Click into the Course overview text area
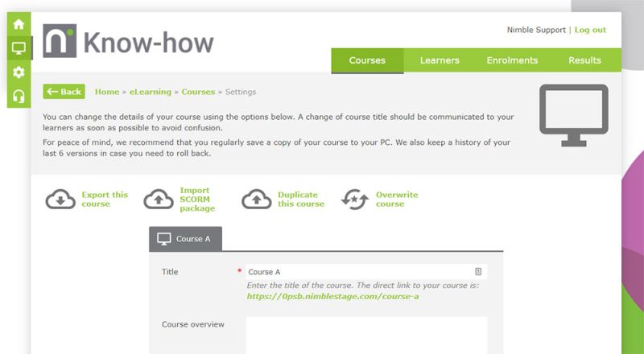Viewport: 644px width, 354px height. [366, 335]
